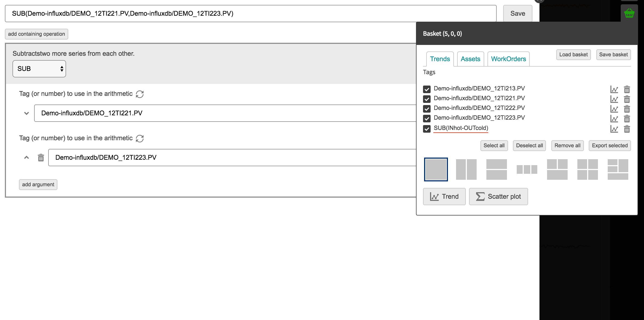Open Scatter plot of selected tags
The height and width of the screenshot is (320, 644).
click(498, 197)
